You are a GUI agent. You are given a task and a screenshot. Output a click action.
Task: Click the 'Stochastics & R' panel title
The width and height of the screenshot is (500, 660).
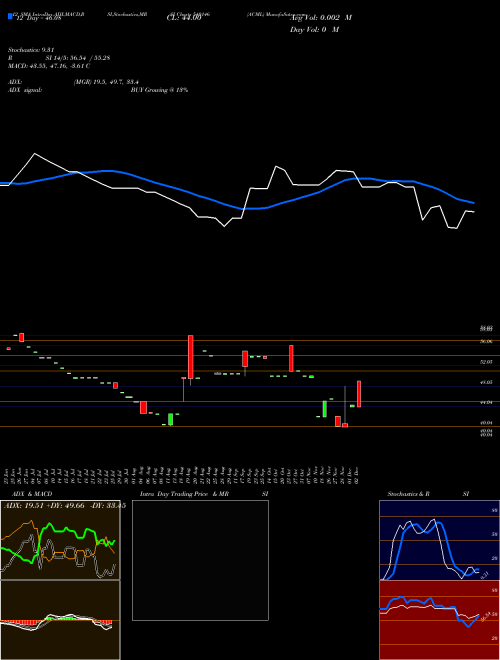(x=408, y=494)
